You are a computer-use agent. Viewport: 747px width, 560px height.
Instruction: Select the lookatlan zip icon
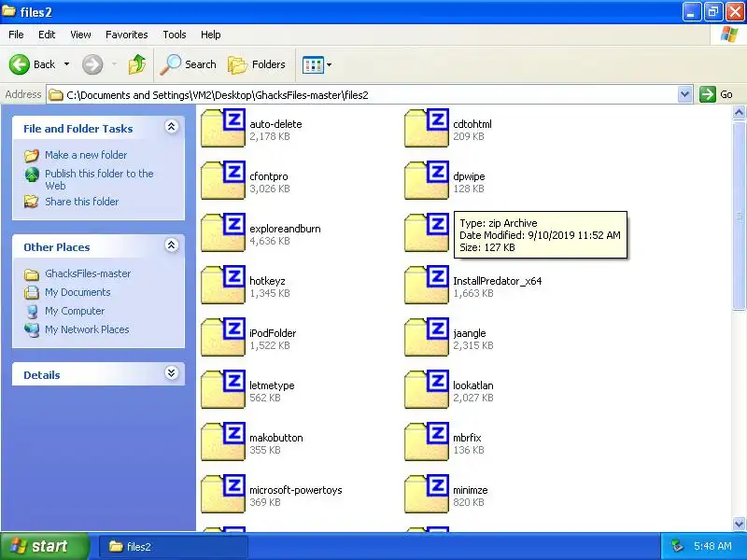(427, 389)
